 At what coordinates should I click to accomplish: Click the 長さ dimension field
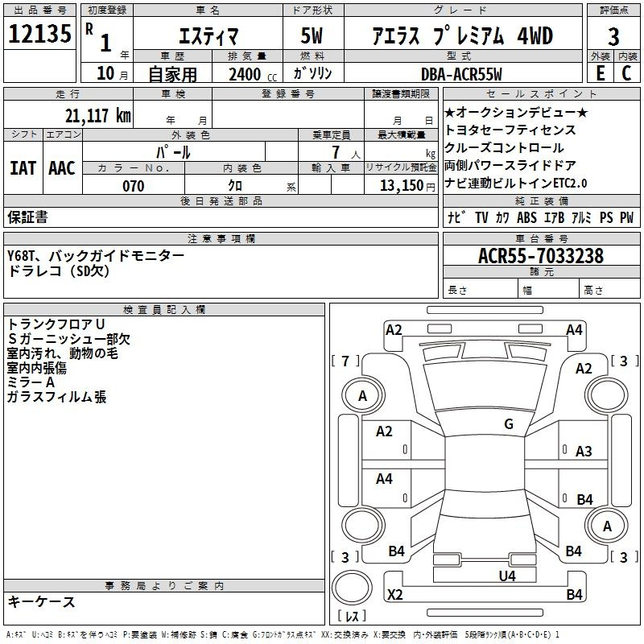point(480,290)
